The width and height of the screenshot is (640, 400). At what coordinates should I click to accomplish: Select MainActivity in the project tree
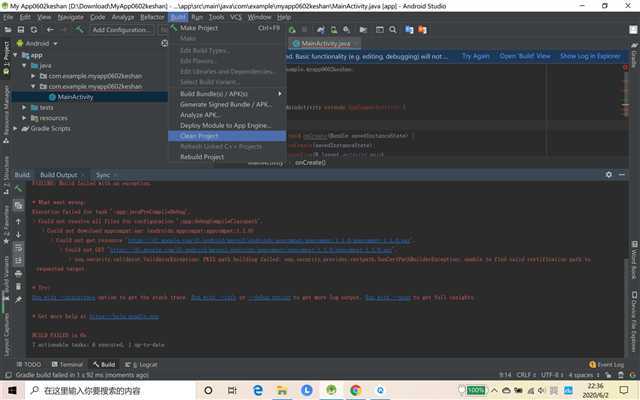(75, 97)
